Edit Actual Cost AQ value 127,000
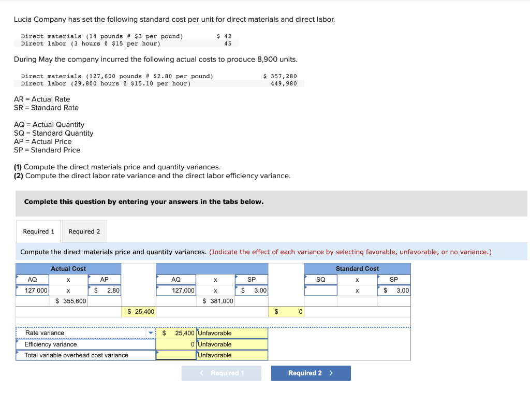530x420 pixels. (33, 291)
